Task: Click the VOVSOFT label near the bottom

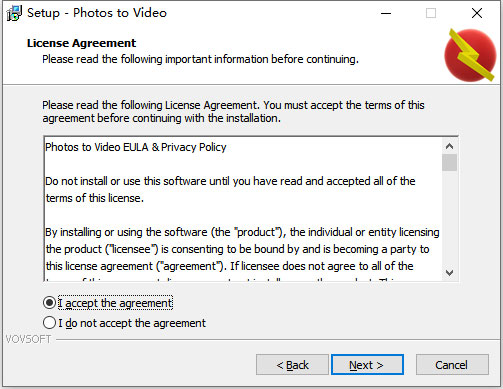Action: (28, 339)
